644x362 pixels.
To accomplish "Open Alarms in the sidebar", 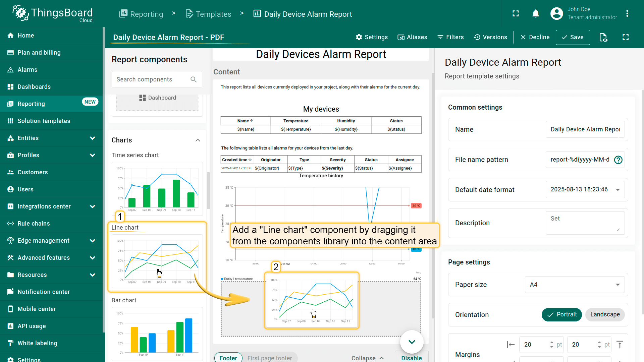I will coord(28,70).
